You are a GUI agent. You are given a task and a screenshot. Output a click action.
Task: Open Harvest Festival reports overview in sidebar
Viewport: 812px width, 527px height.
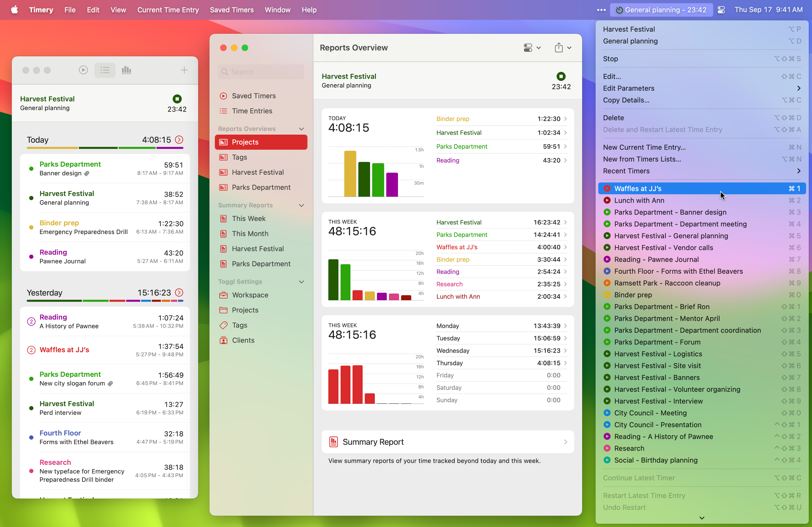point(261,172)
